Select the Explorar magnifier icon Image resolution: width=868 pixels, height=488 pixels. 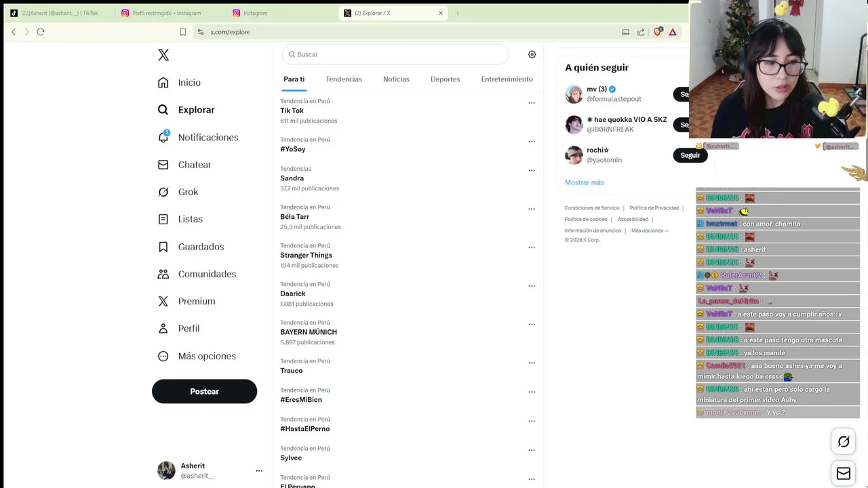tap(163, 110)
